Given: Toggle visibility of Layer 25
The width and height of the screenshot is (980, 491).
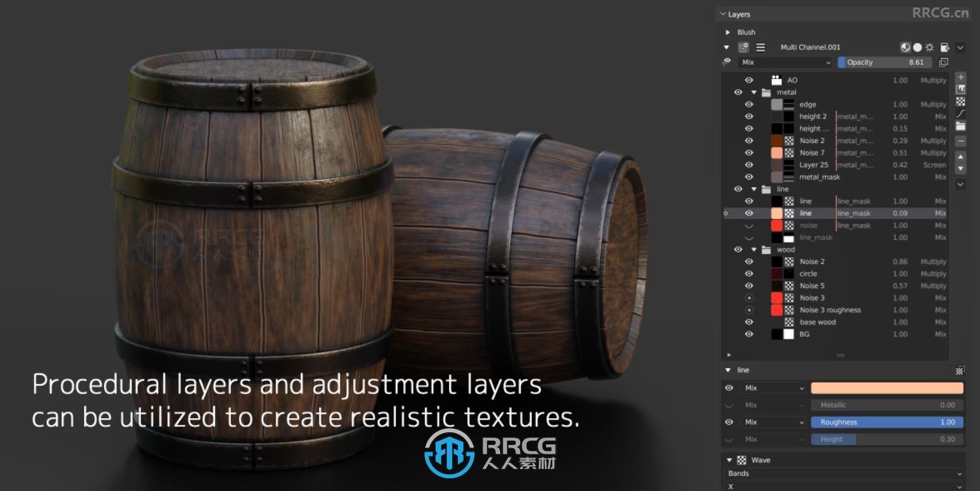Looking at the screenshot, I should (749, 165).
